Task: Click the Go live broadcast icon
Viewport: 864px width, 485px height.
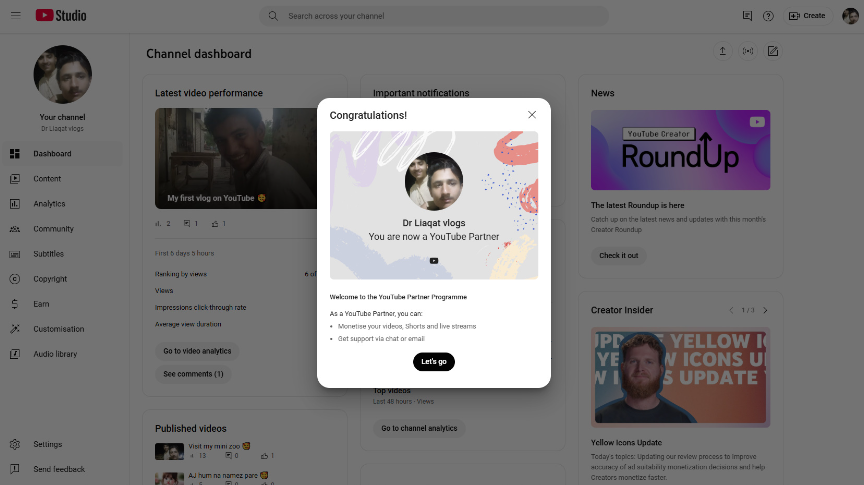Action: [x=748, y=51]
